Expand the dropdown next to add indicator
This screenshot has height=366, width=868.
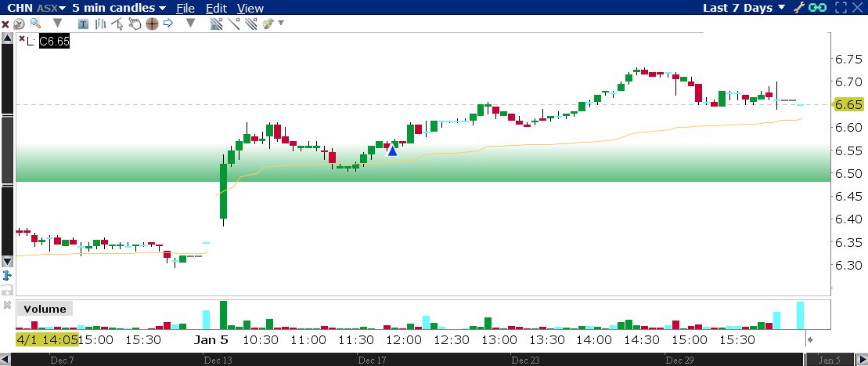pos(281,24)
